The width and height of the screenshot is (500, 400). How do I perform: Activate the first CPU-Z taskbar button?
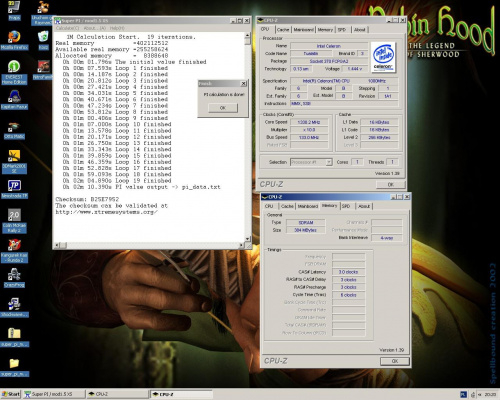pyautogui.click(x=117, y=394)
